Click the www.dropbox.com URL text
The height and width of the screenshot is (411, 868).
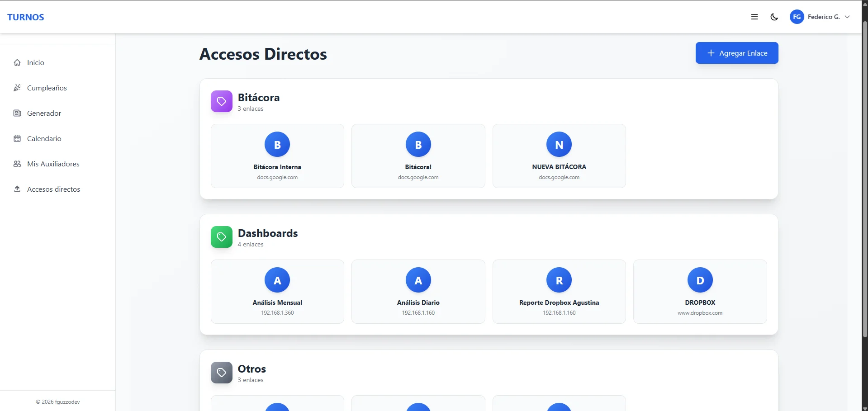click(700, 313)
